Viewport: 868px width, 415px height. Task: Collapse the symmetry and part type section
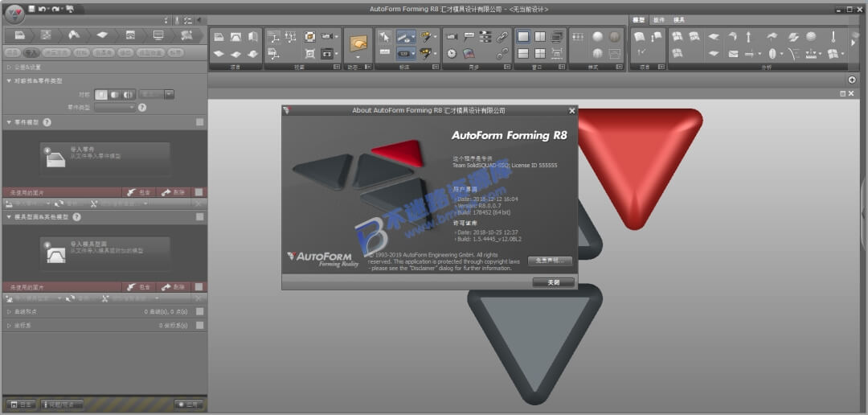(x=9, y=80)
